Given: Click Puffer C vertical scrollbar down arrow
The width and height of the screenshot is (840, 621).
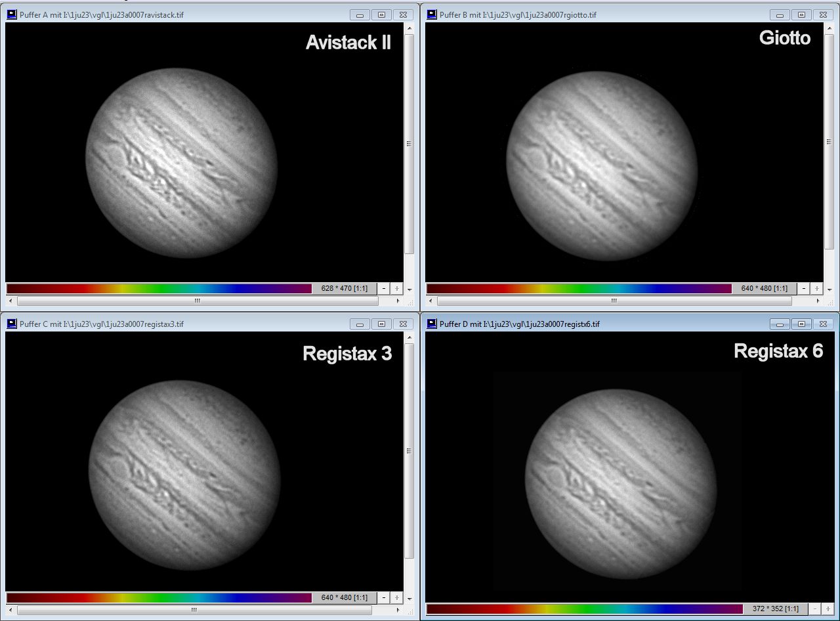Looking at the screenshot, I should 409,599.
